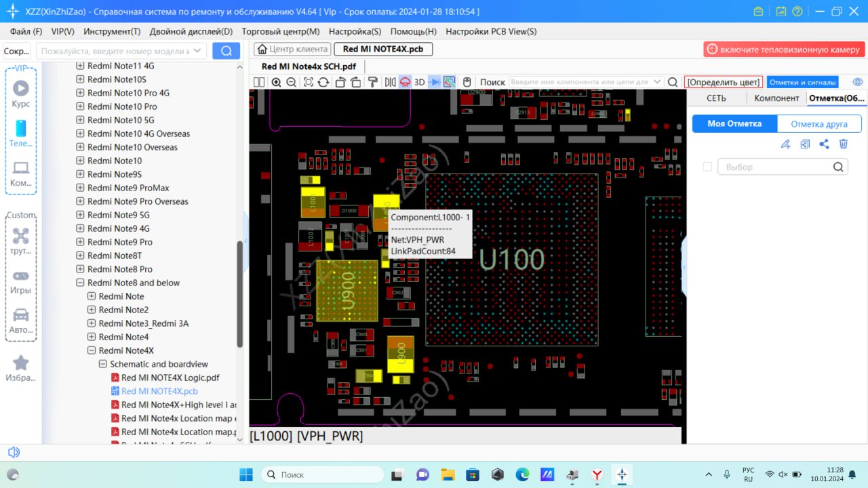Open the Двойной дисплей(D) menu

(x=191, y=31)
